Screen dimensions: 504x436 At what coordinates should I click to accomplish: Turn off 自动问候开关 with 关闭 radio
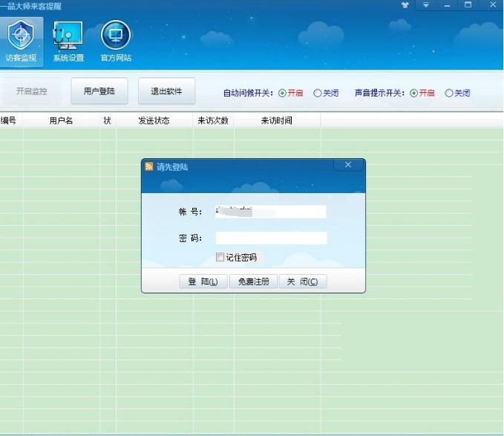[317, 94]
